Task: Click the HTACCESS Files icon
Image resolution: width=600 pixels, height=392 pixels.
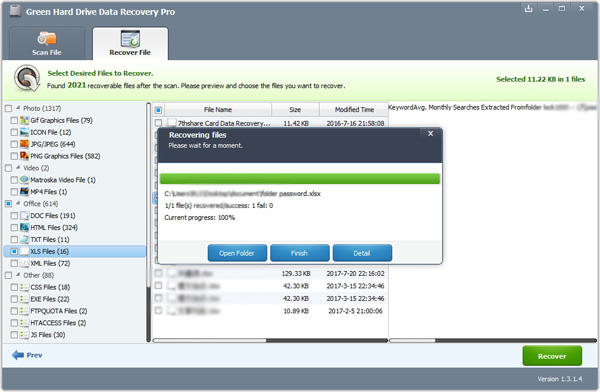Action: click(24, 323)
